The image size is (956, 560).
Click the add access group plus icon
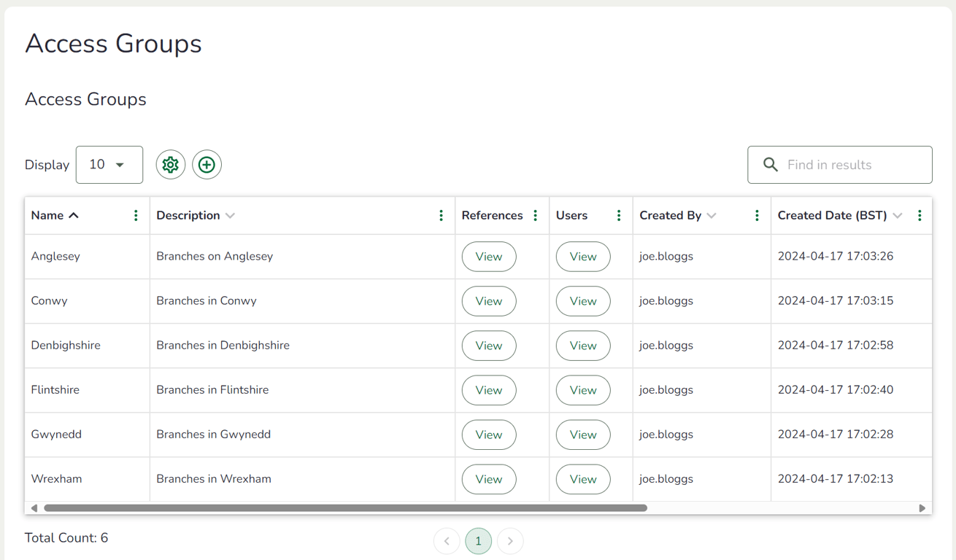(207, 165)
